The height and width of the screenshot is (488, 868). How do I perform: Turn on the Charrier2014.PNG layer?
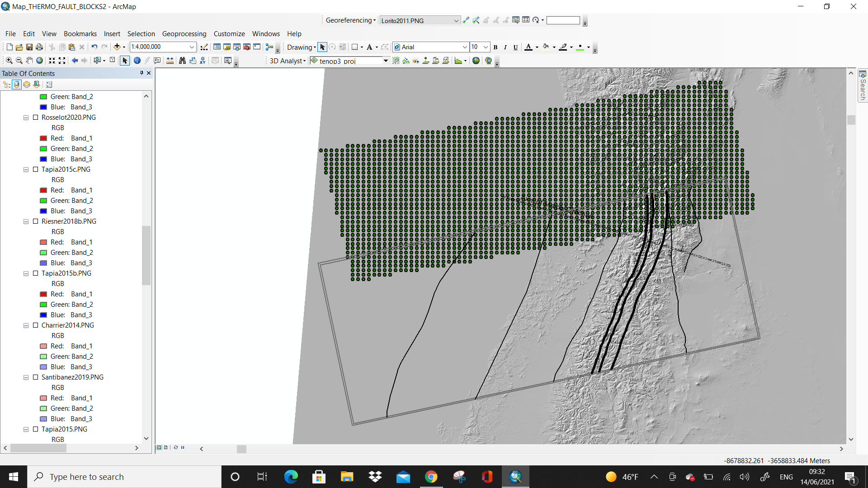[x=36, y=325]
